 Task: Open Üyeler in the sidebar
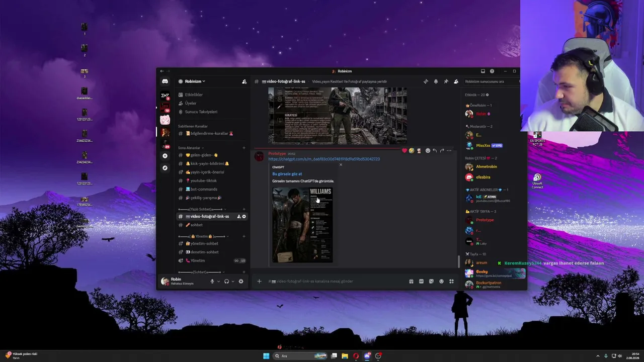[212, 103]
